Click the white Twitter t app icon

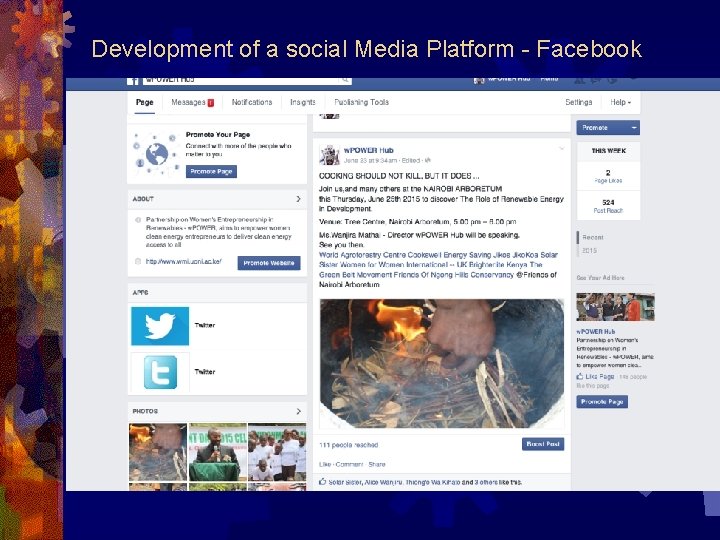160,372
